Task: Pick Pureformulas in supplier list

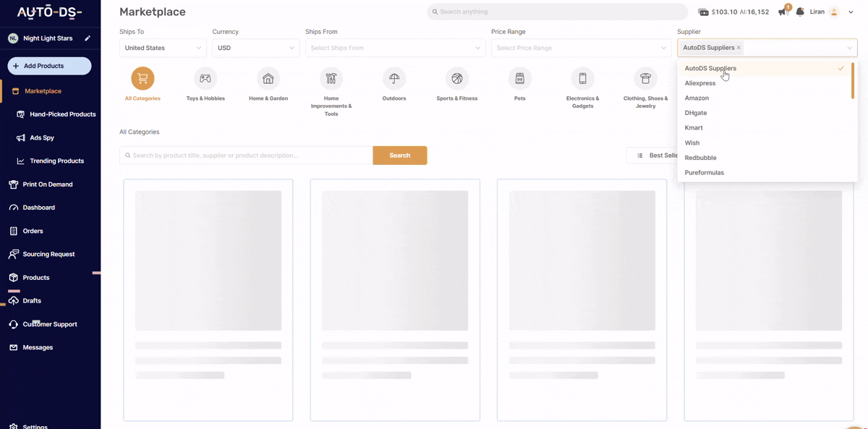Action: pyautogui.click(x=764, y=172)
